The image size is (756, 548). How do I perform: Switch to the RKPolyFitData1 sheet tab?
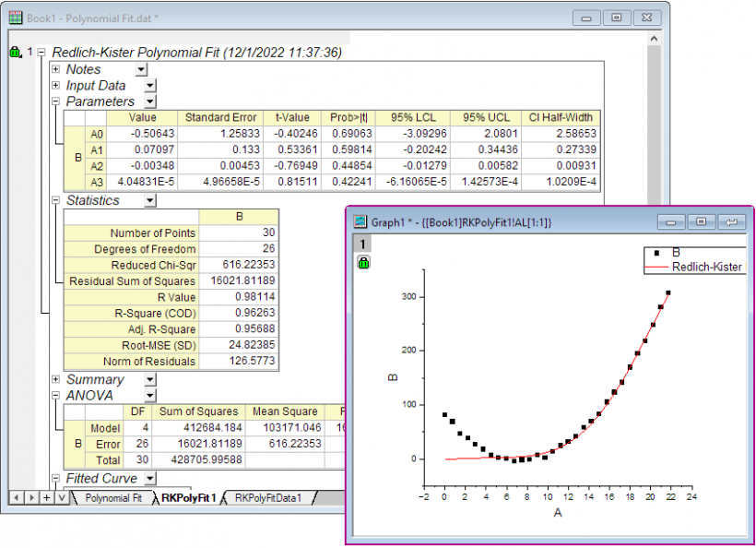[268, 498]
